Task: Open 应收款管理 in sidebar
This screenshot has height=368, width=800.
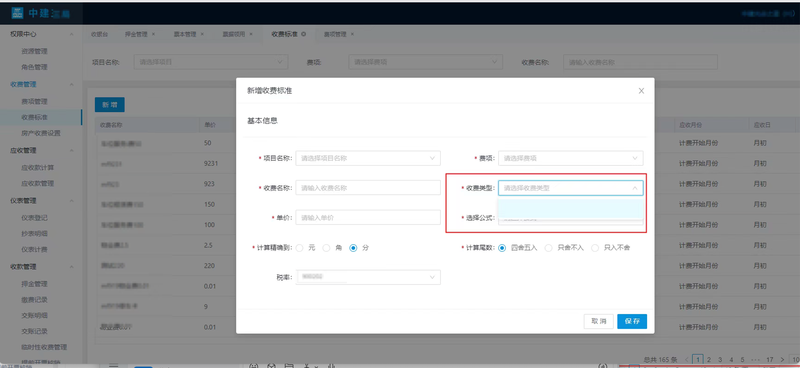Action: pyautogui.click(x=38, y=183)
